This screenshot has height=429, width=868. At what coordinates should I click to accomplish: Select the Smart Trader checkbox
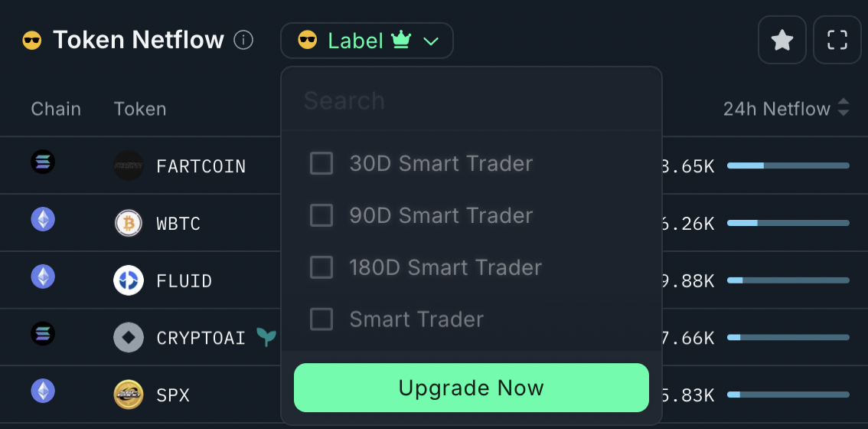coord(321,319)
